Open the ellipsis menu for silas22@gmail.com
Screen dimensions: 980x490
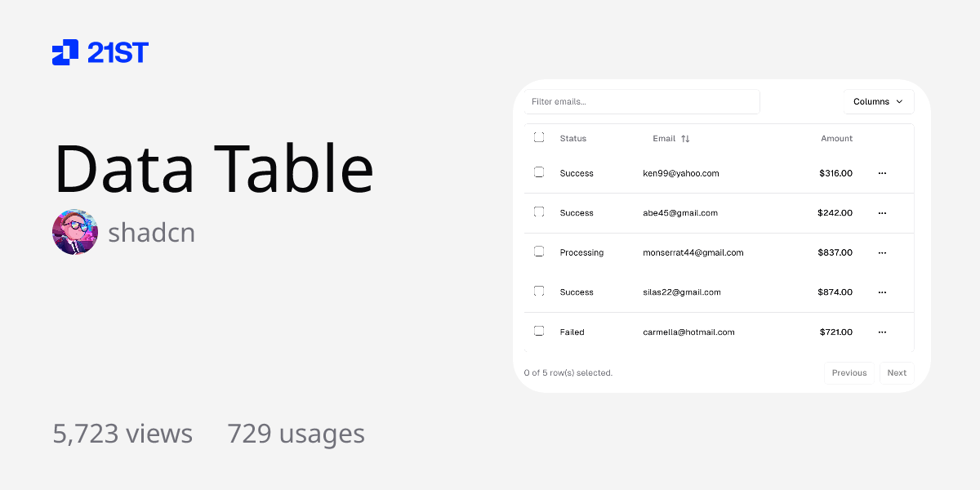[x=882, y=292]
